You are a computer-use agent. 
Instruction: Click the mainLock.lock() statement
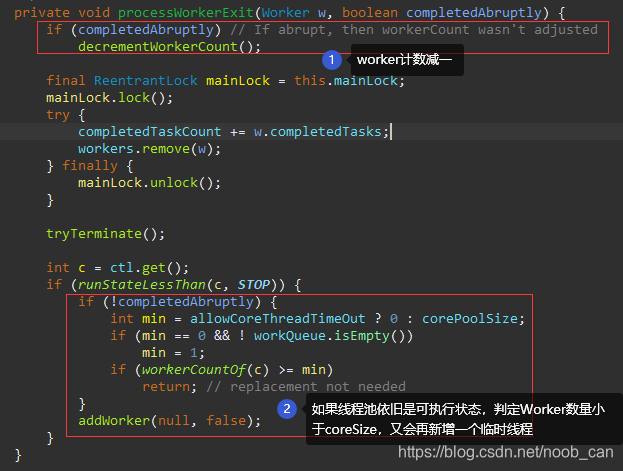110,98
